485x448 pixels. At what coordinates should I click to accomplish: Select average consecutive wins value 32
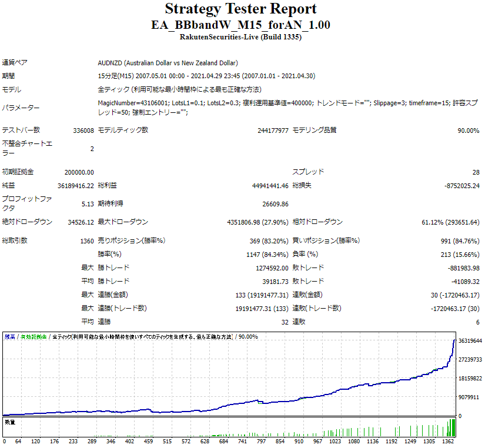(x=285, y=322)
